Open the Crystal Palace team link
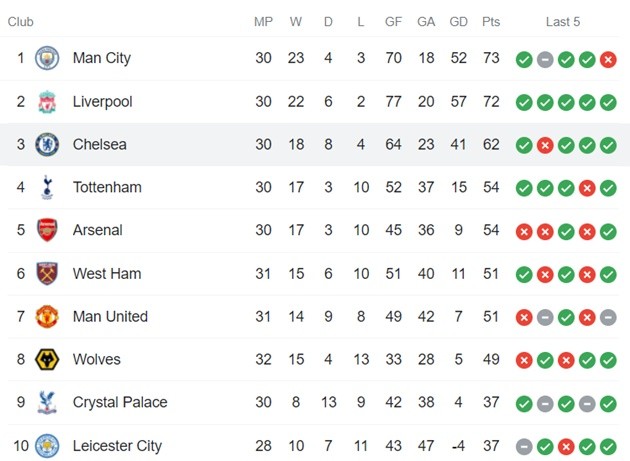Image resolution: width=630 pixels, height=461 pixels. click(120, 402)
